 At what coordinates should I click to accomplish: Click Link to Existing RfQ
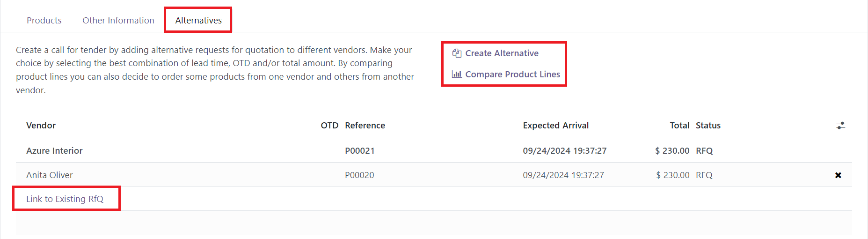pos(65,199)
